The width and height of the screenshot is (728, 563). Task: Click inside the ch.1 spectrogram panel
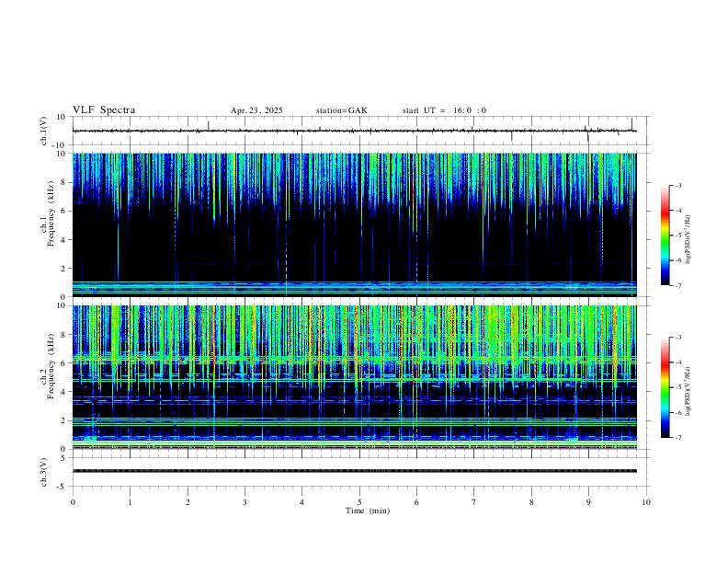(354, 224)
